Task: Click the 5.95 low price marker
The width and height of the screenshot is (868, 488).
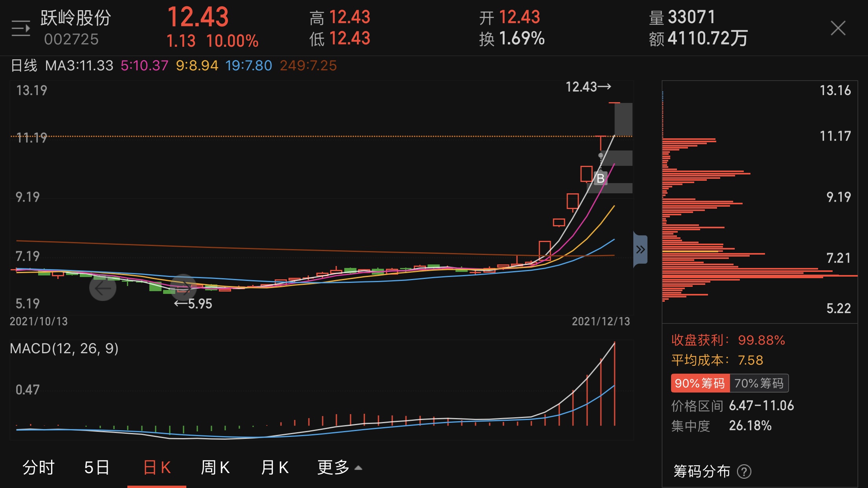Action: (x=193, y=304)
